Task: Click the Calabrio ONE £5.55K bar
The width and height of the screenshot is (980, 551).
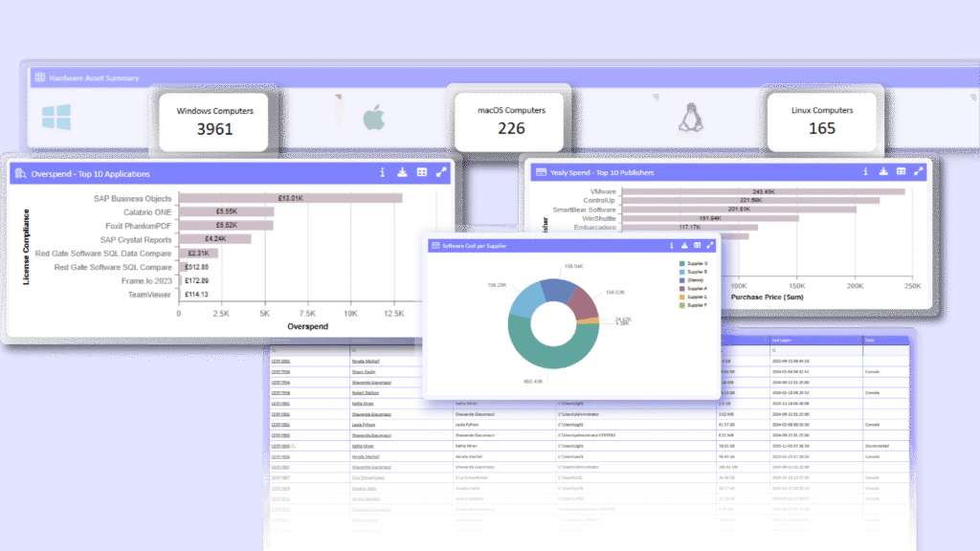Action: [x=226, y=211]
